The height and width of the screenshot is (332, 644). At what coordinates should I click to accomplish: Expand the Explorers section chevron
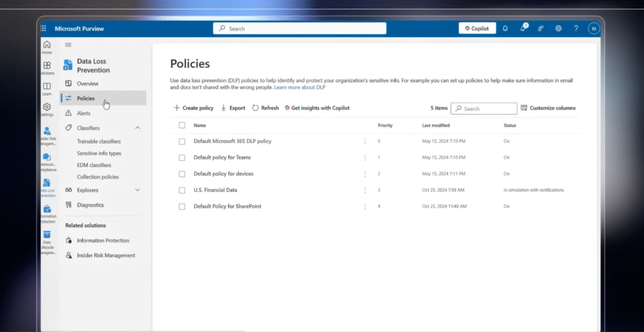[138, 190]
